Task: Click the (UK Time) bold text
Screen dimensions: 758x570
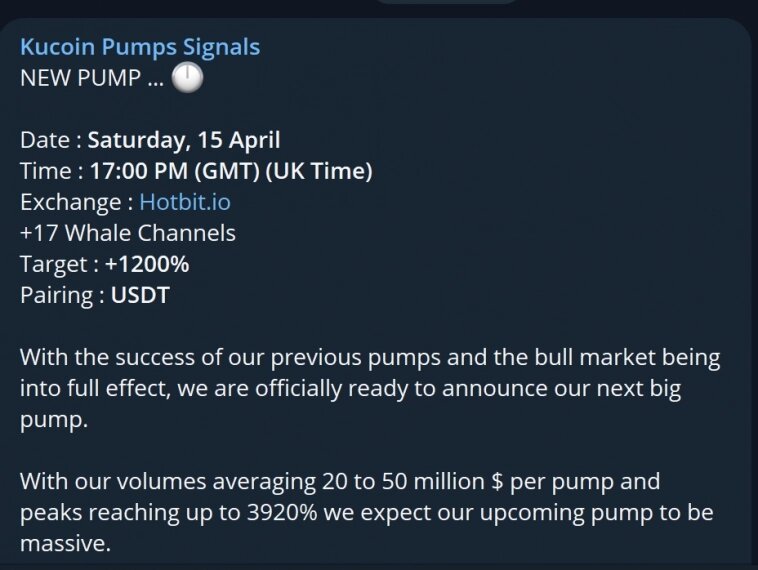Action: (319, 171)
